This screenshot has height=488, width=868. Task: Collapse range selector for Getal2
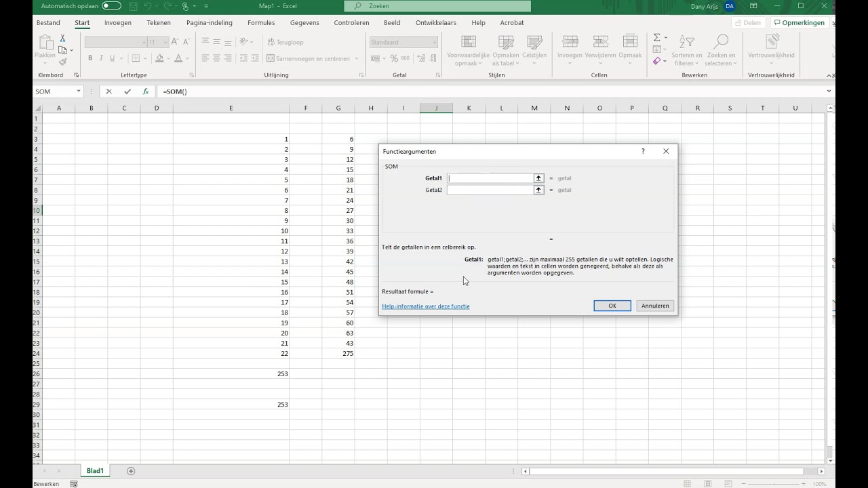click(x=538, y=190)
